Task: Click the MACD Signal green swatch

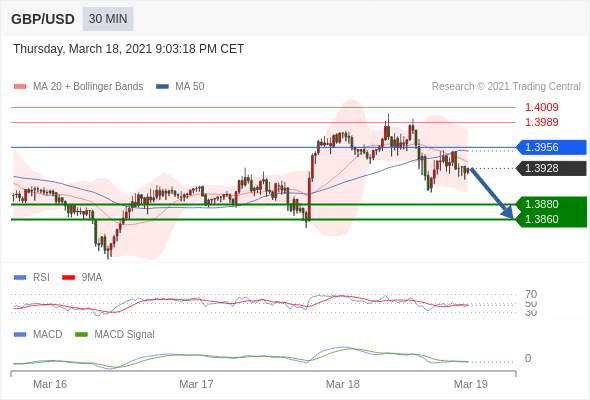Action: 81,335
